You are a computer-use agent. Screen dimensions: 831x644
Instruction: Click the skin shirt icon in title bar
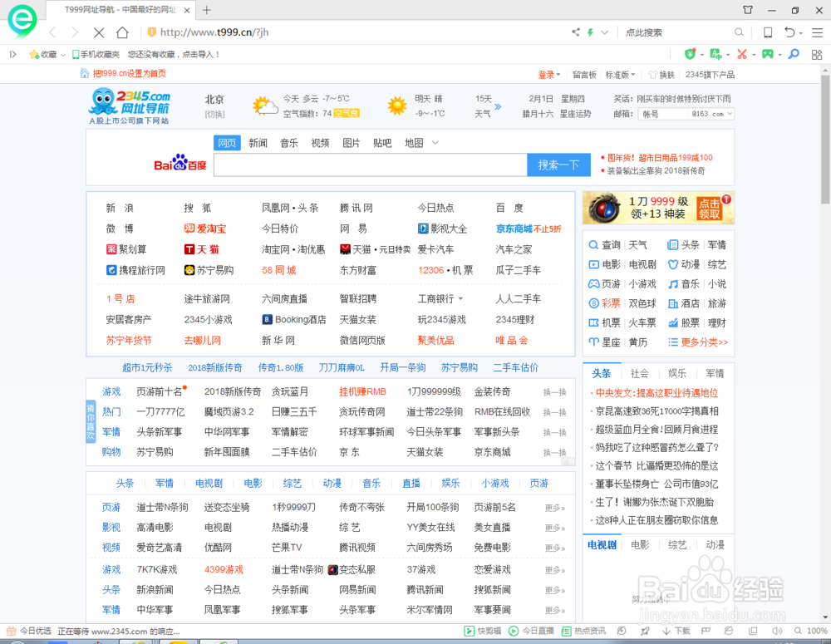pos(748,10)
